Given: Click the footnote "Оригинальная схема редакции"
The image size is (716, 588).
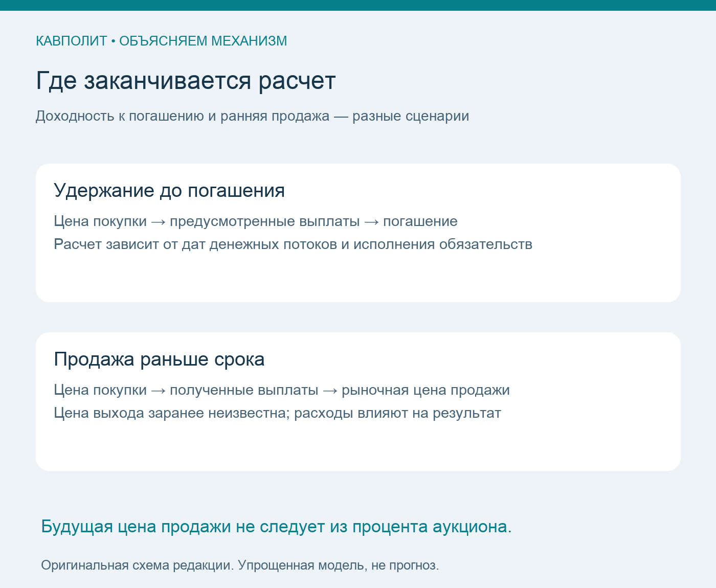Looking at the screenshot, I should pos(240,566).
